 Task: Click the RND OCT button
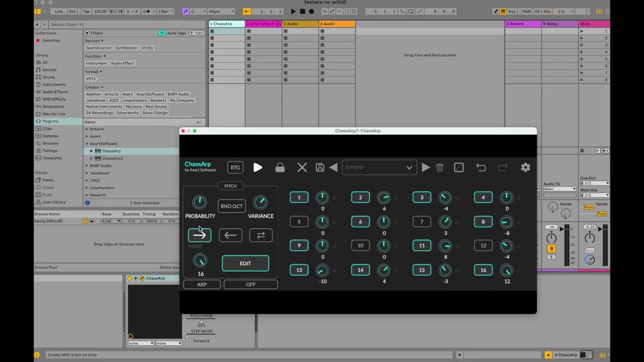(x=231, y=206)
